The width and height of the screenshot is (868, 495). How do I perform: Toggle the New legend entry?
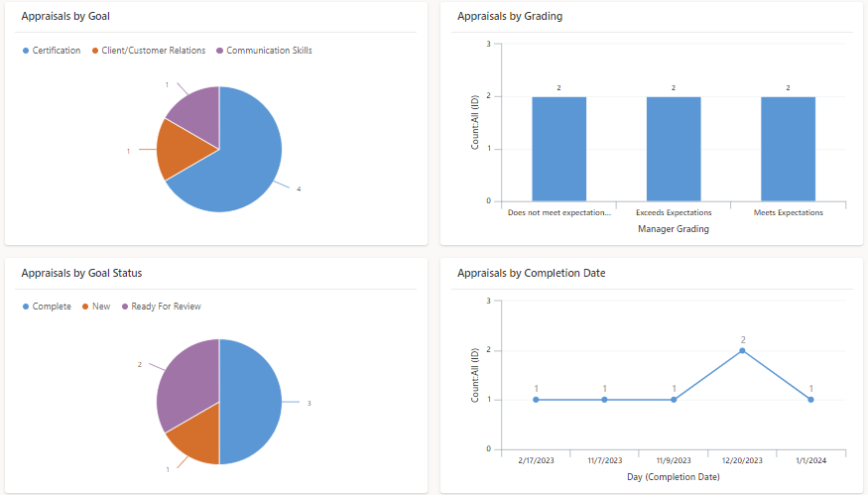pos(96,307)
